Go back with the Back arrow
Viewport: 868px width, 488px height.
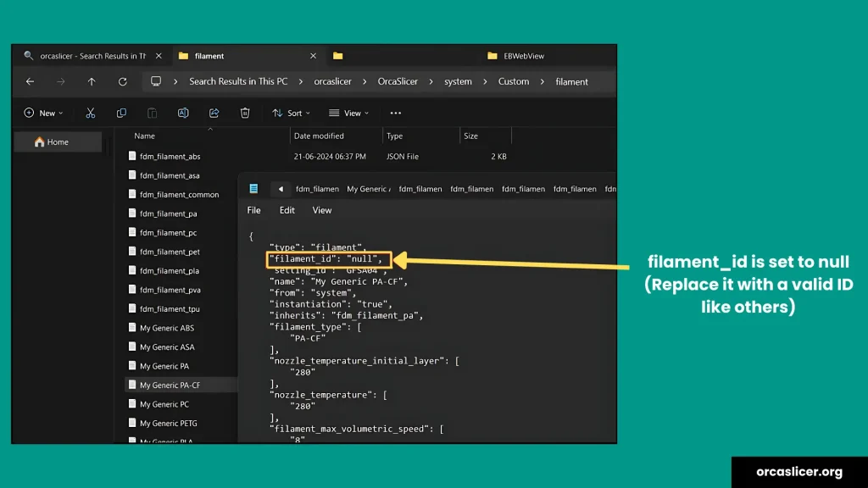(30, 81)
